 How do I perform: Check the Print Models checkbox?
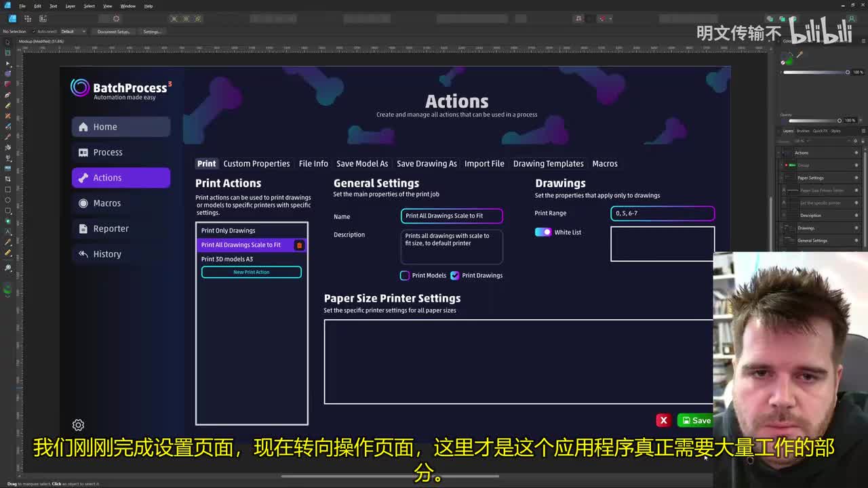click(405, 275)
